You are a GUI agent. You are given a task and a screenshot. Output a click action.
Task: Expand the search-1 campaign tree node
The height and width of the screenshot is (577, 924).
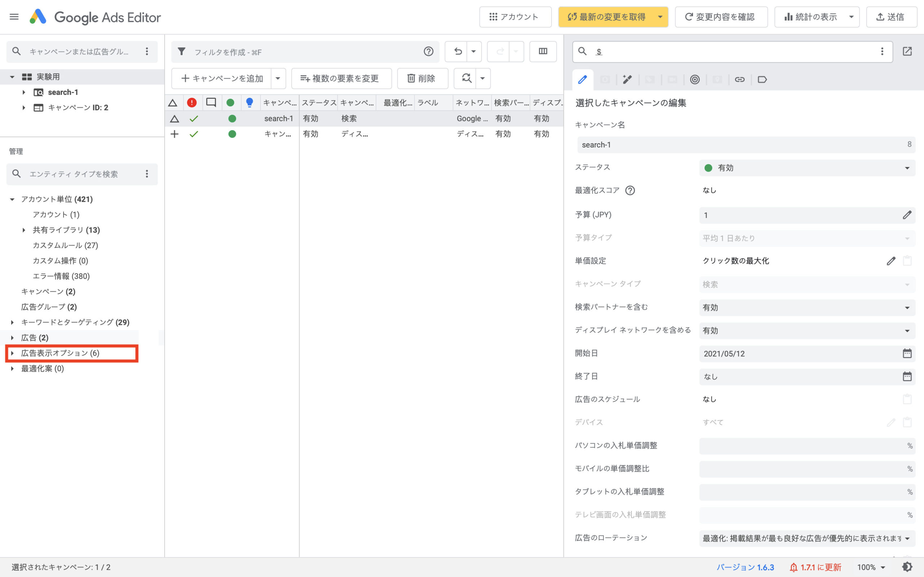point(24,92)
